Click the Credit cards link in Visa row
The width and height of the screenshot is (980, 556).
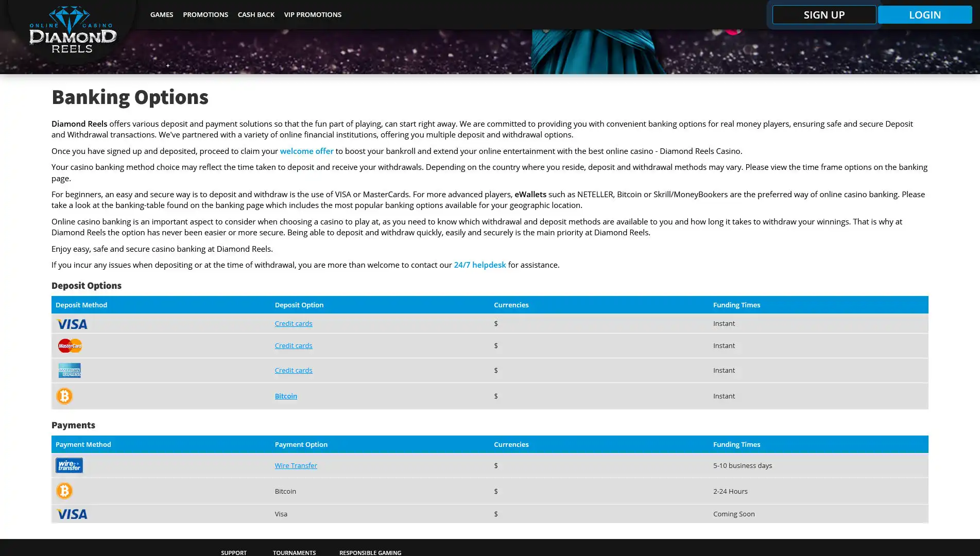pos(293,323)
